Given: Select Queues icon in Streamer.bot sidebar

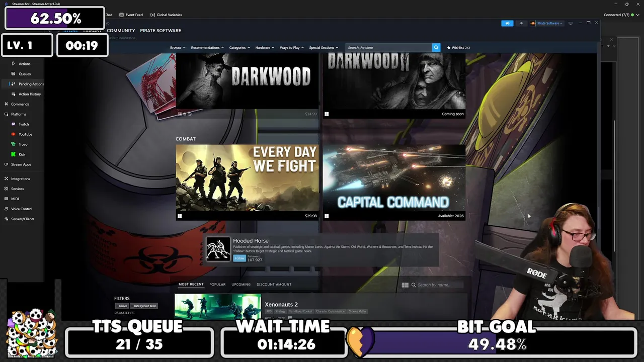Looking at the screenshot, I should 13,74.
